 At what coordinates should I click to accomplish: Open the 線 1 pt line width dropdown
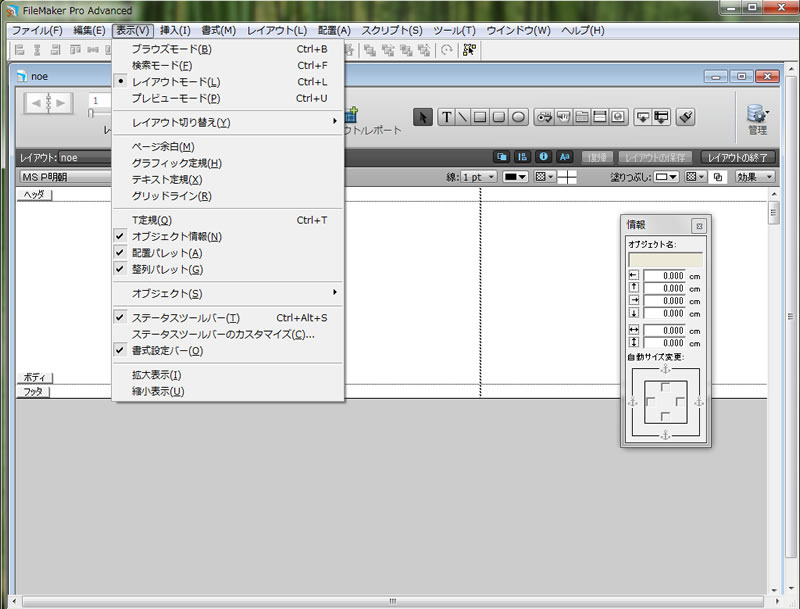[x=484, y=177]
